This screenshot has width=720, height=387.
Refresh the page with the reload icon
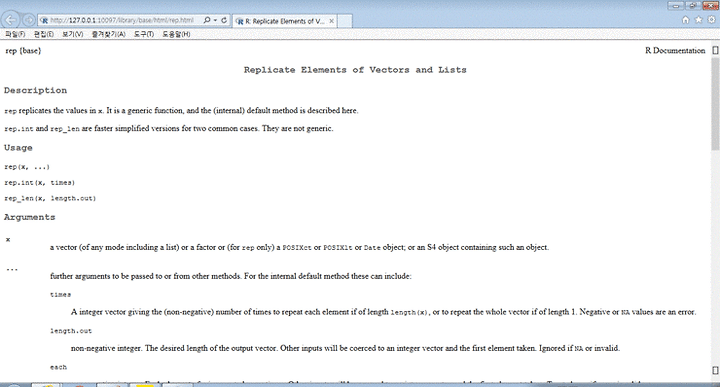pyautogui.click(x=224, y=20)
